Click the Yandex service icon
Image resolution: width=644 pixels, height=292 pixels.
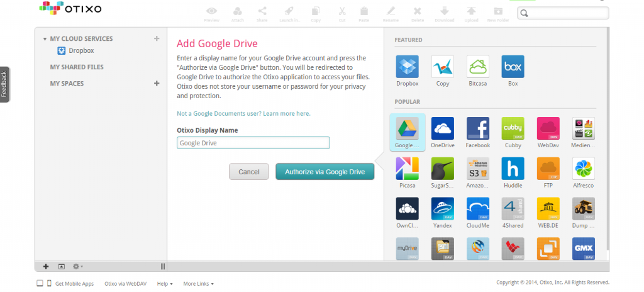pos(442,209)
